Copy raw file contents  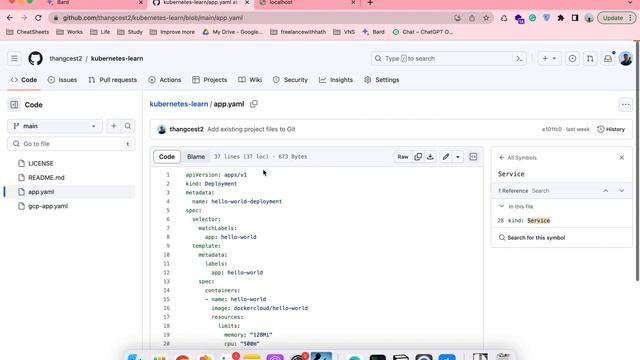click(418, 157)
